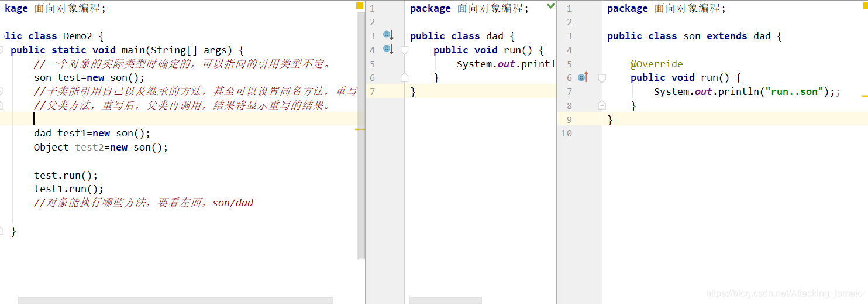Click the green inspection checkmark in the dad file

tap(551, 6)
